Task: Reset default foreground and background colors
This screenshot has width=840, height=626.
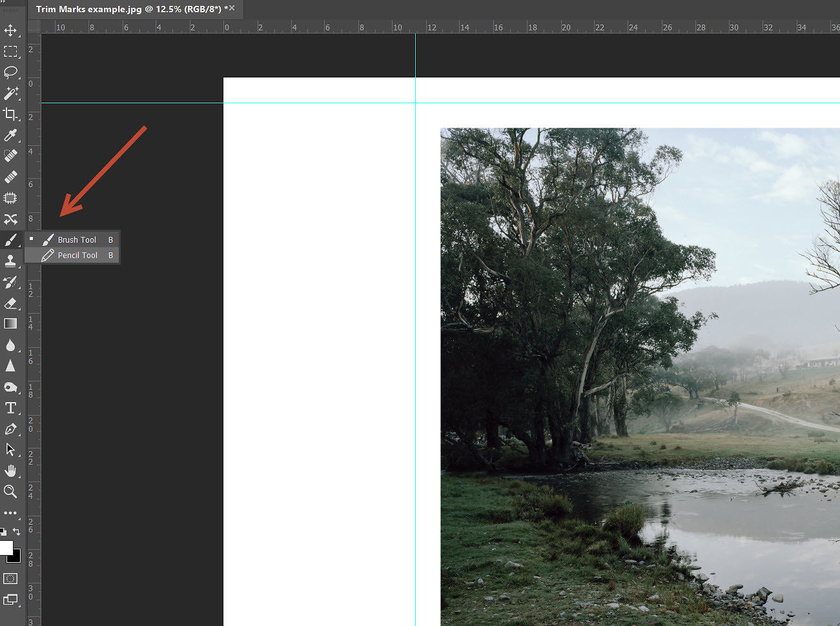Action: point(3,530)
